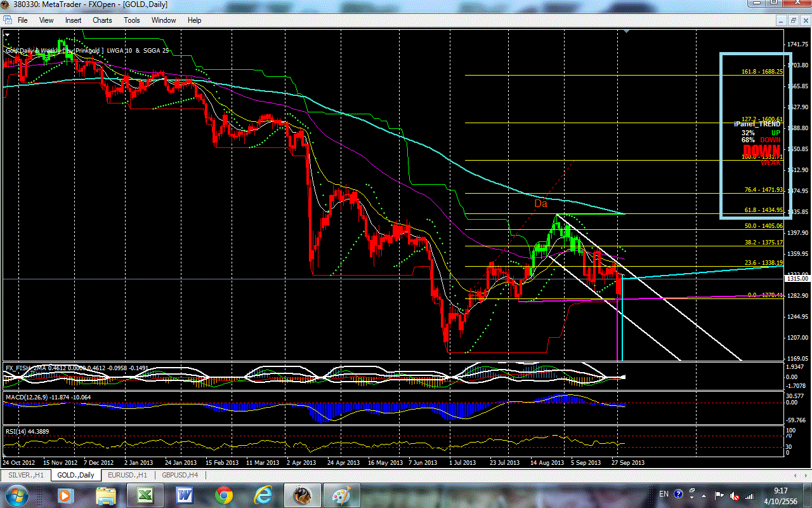Click the red "Da" chart label
The image size is (812, 508).
click(x=540, y=204)
